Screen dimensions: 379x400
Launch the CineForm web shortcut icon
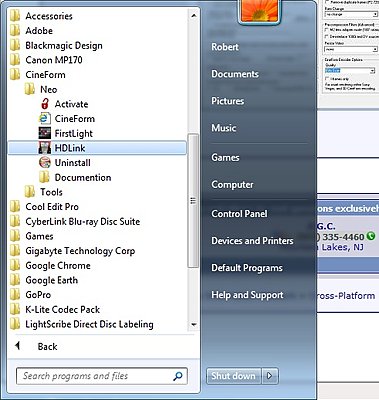pos(45,119)
